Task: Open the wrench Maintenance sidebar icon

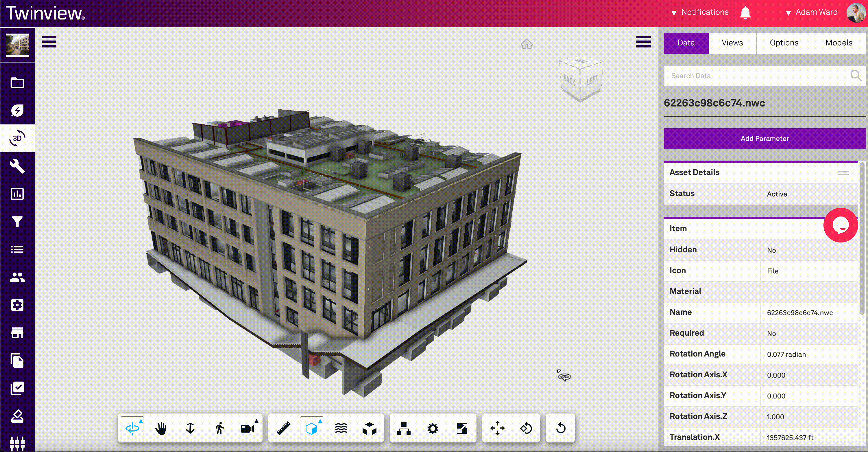Action: pyautogui.click(x=17, y=166)
